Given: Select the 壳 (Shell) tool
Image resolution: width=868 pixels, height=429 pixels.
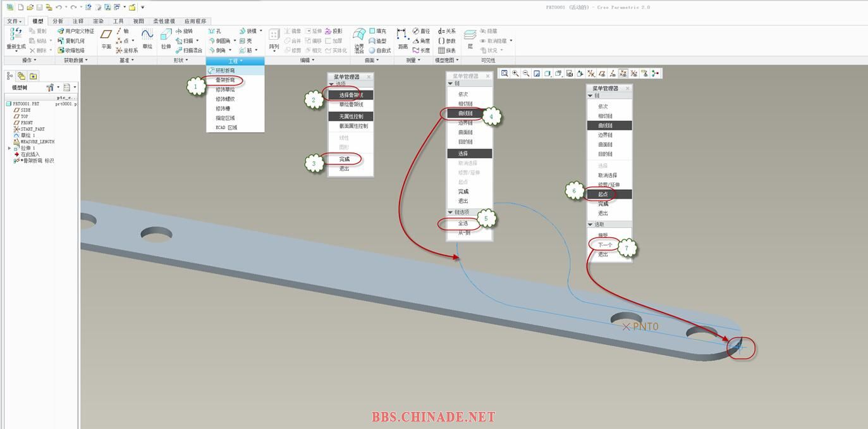Looking at the screenshot, I should 245,40.
